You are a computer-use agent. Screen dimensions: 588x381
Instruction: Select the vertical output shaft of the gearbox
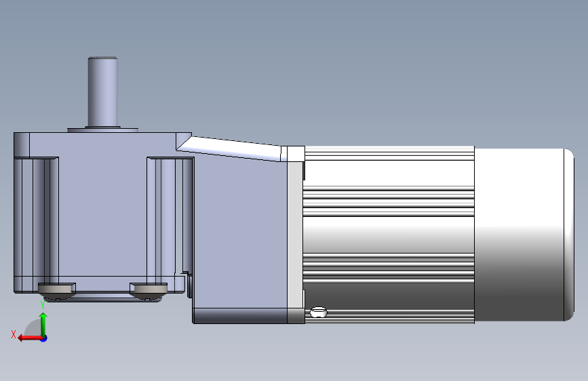[x=103, y=92]
